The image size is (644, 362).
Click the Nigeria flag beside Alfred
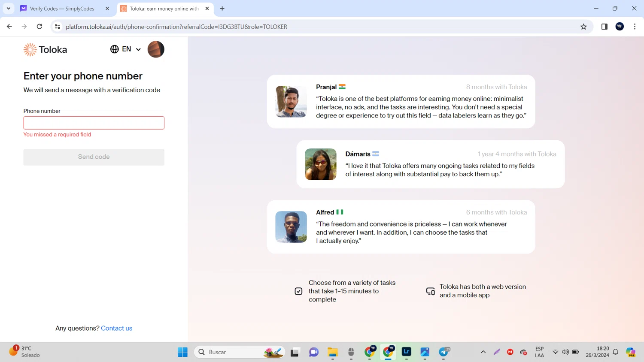click(340, 212)
